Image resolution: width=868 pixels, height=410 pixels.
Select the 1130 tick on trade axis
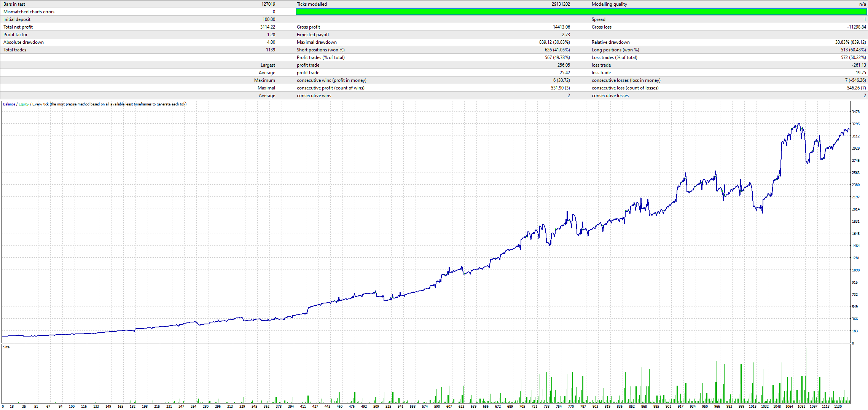point(838,407)
